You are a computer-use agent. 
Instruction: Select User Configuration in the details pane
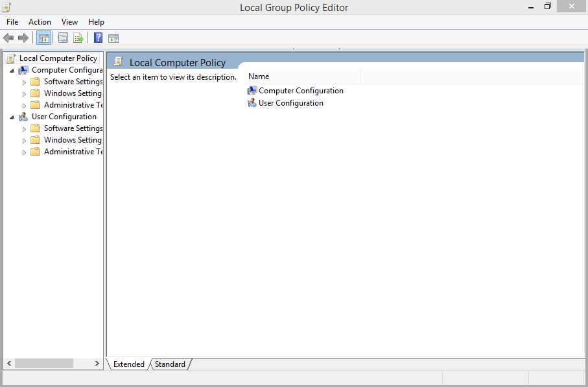point(290,102)
